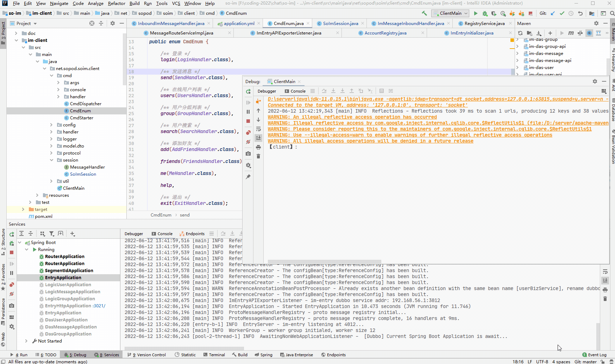Add a Maven project with the plus icon
The image size is (615, 364).
[x=550, y=33]
